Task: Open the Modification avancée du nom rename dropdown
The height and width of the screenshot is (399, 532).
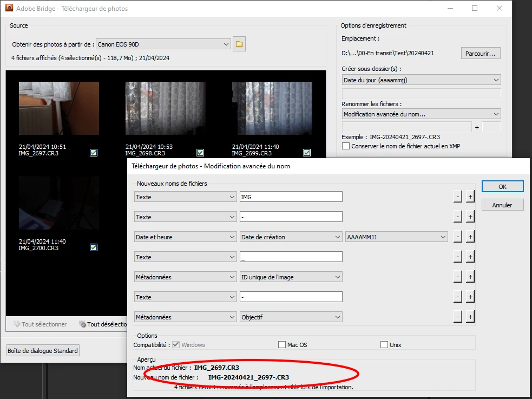Action: click(422, 114)
